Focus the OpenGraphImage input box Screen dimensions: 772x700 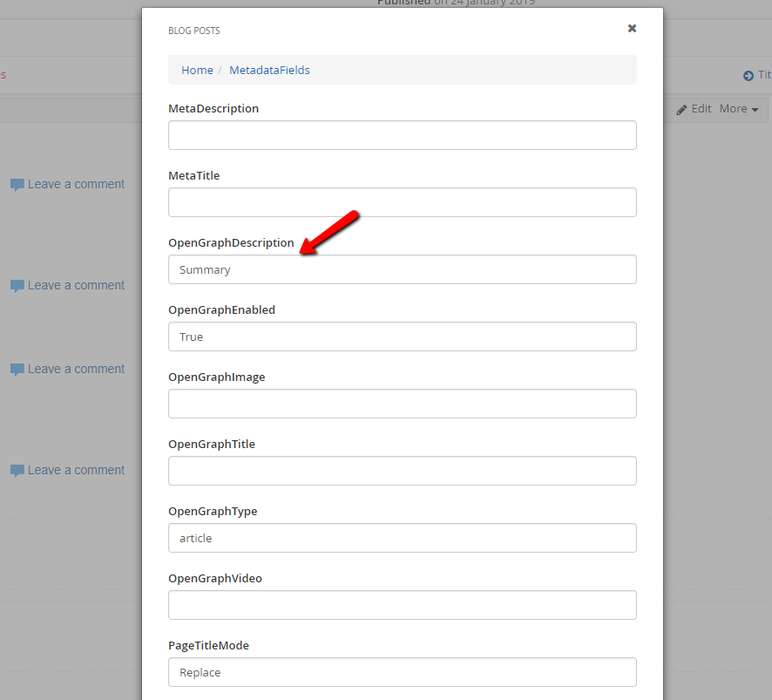tap(402, 404)
